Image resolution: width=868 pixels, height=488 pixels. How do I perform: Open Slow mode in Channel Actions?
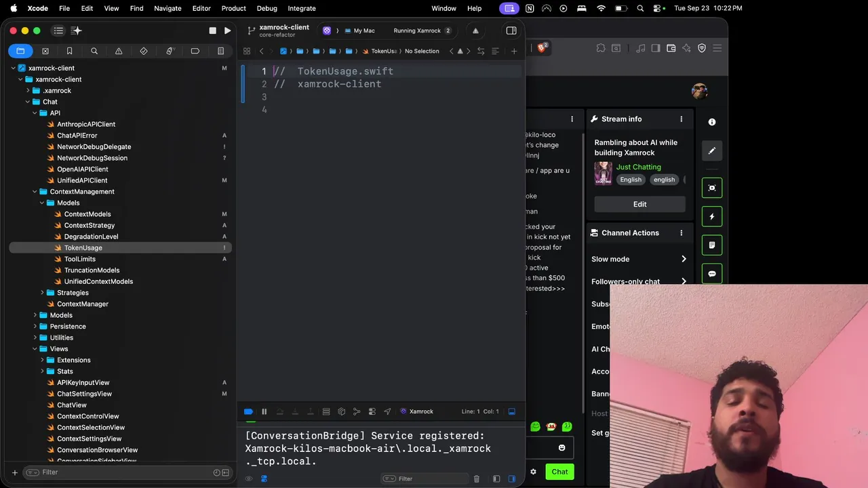pos(639,259)
